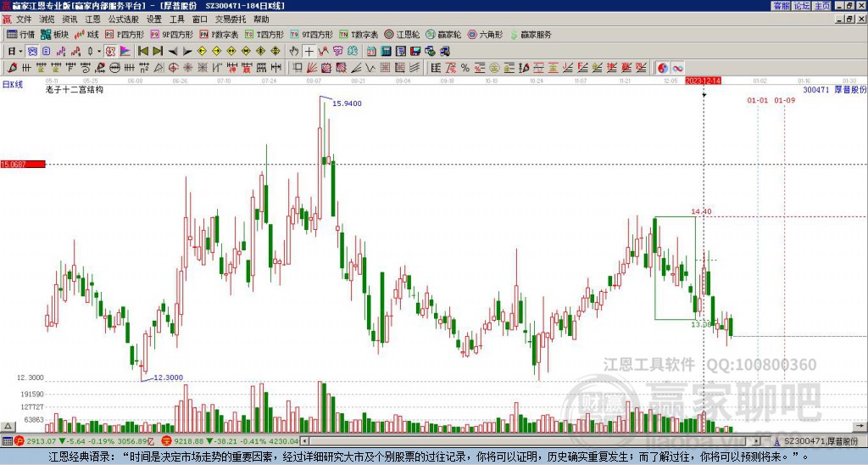Select the angle line tool
This screenshot has width=868, height=465.
tap(357, 68)
